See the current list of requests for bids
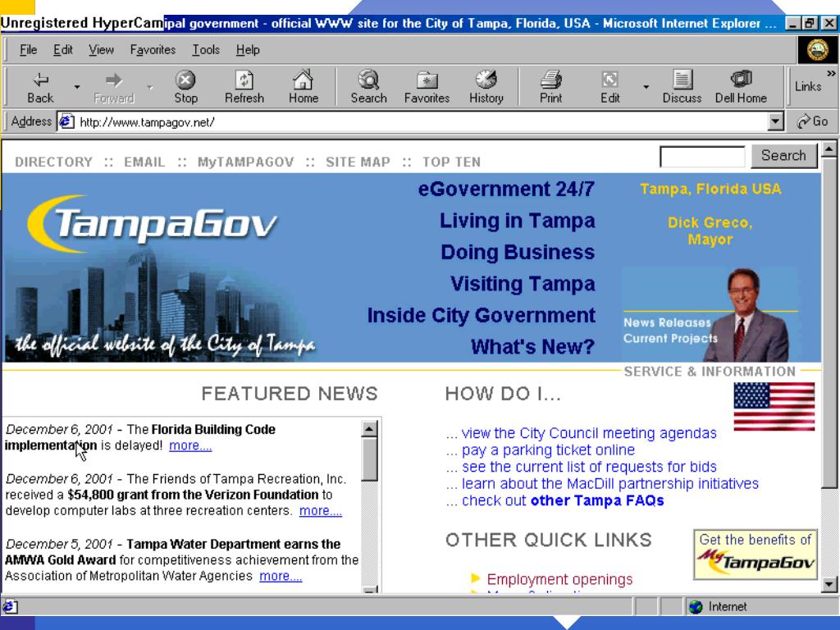This screenshot has height=630, width=840. 589,467
